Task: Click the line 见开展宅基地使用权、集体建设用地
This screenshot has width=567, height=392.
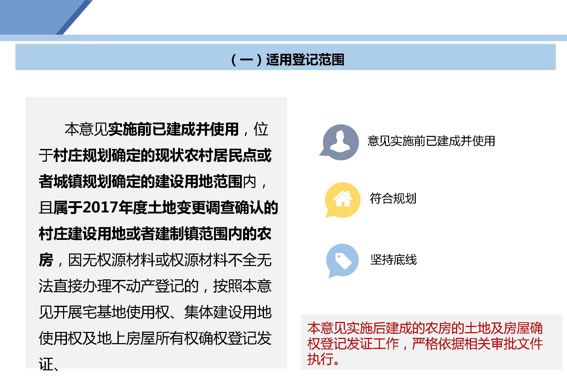Action: point(155,312)
